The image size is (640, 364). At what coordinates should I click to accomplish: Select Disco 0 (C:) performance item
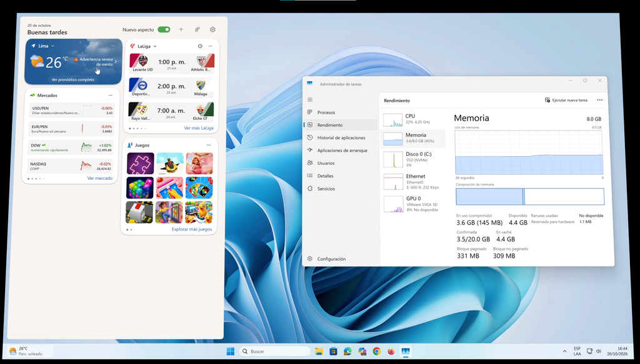coord(413,159)
